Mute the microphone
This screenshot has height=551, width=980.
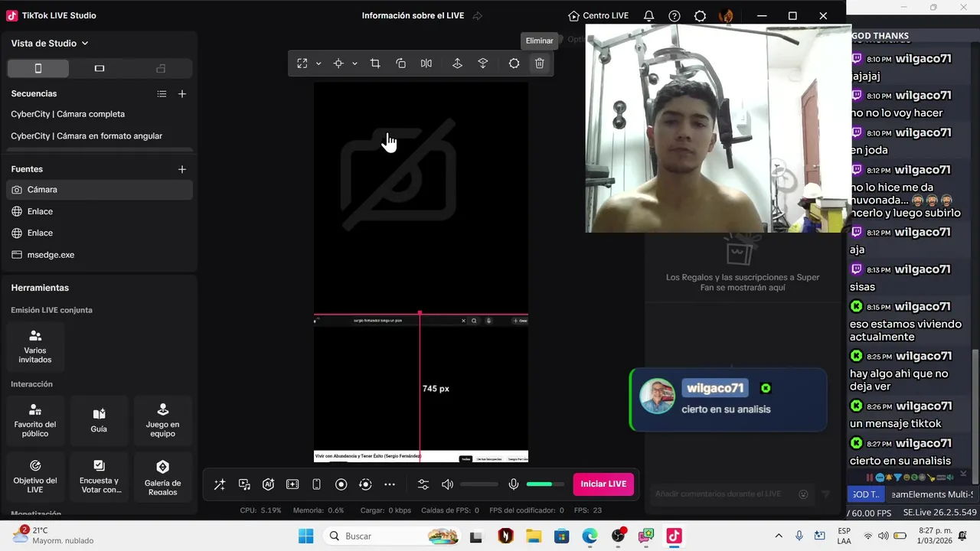point(514,484)
